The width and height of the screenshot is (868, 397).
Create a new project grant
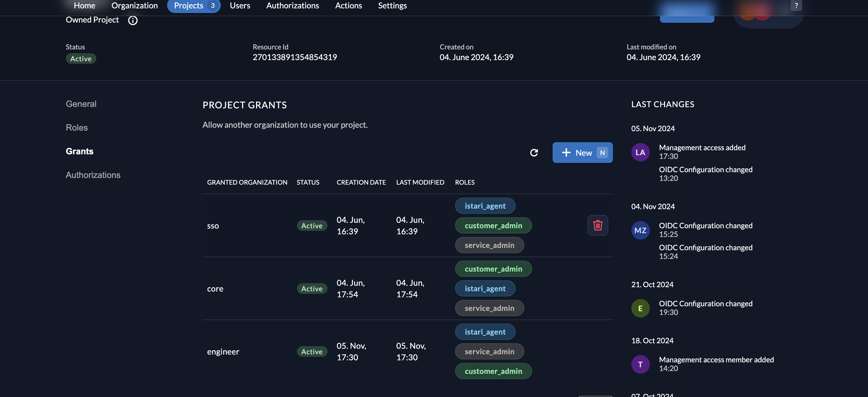582,153
